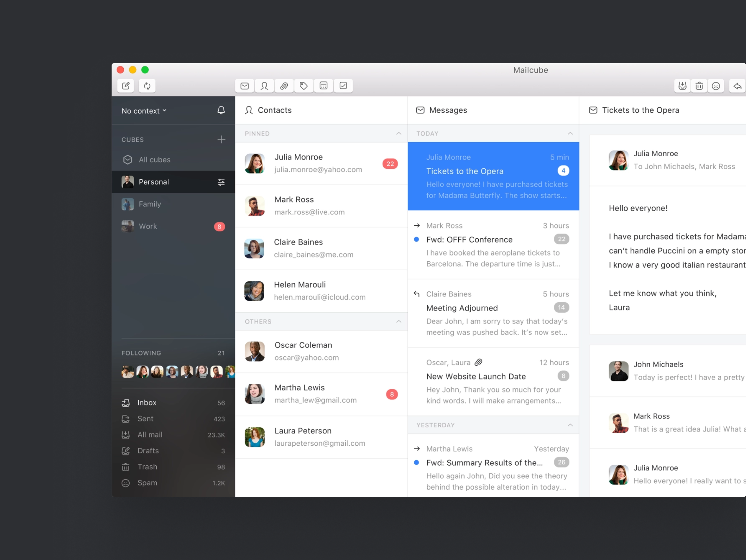Image resolution: width=746 pixels, height=560 pixels.
Task: Add a new cube with plus icon
Action: [x=221, y=139]
